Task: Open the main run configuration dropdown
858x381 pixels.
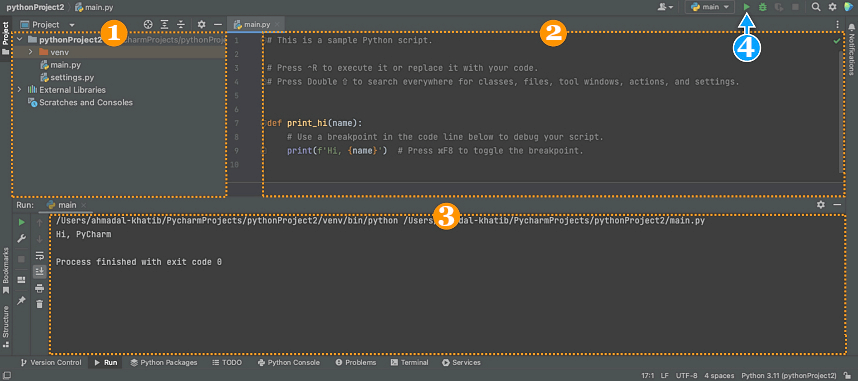Action: click(x=710, y=7)
